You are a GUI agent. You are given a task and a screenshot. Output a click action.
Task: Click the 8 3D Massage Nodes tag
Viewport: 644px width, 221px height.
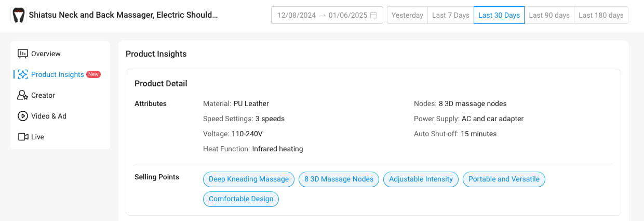(x=339, y=179)
